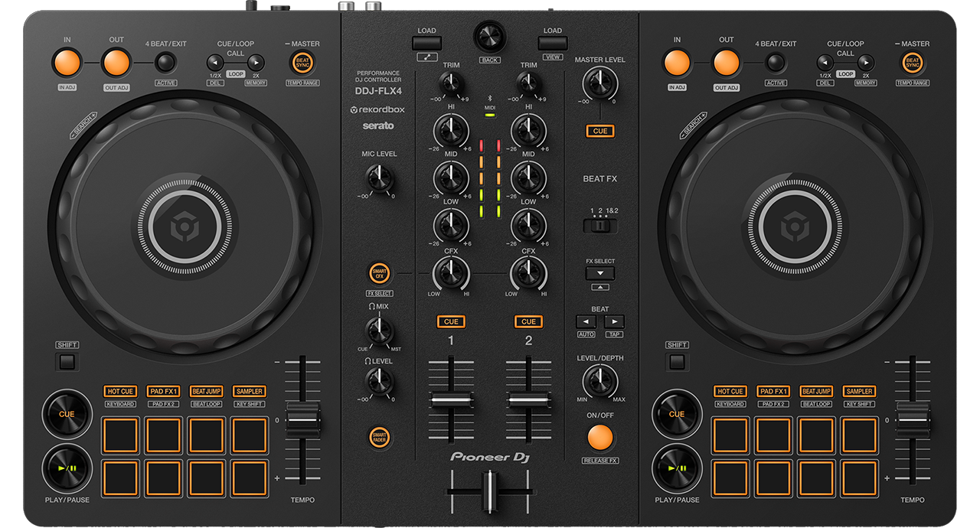Click the channel 1 volume fader

point(452,401)
